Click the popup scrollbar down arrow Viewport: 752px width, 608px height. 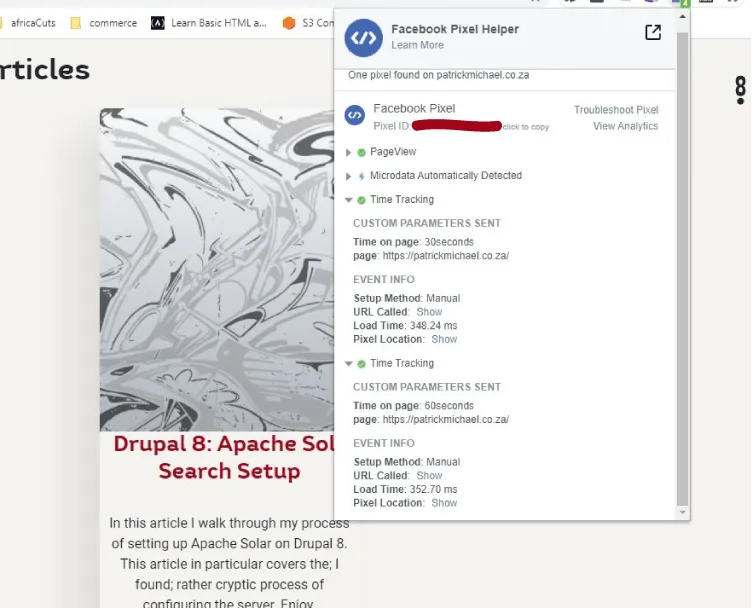[683, 513]
